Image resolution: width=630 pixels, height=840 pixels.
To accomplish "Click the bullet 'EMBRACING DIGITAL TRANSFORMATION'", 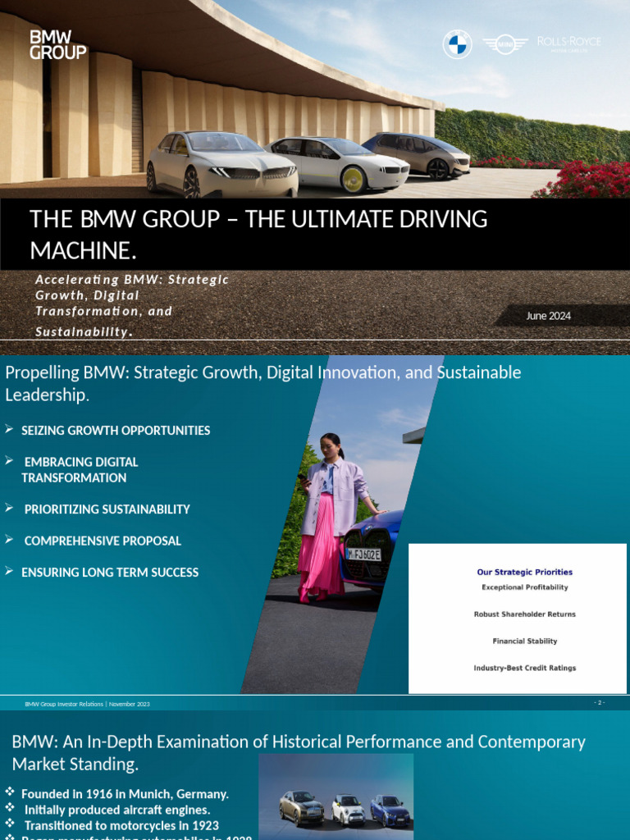I will 80,470.
